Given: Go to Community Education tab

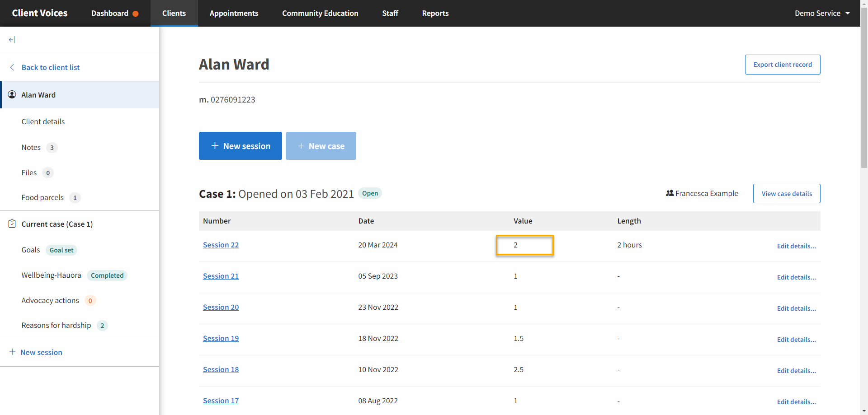Looking at the screenshot, I should click(320, 14).
